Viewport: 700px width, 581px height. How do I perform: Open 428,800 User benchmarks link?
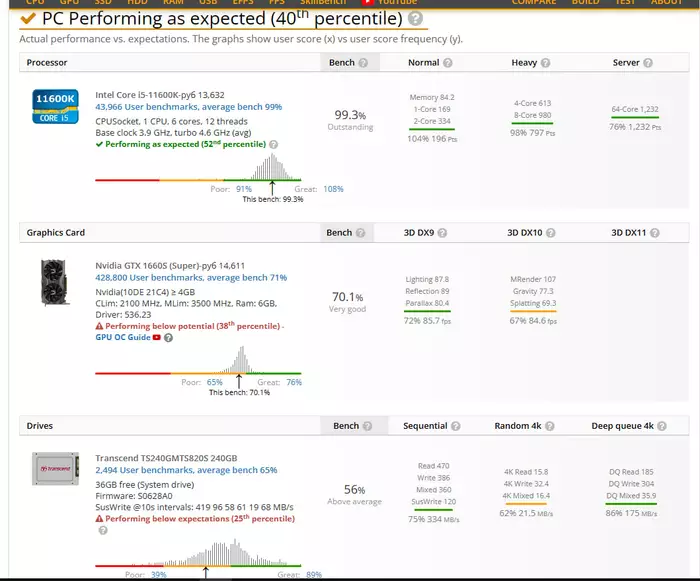click(191, 277)
